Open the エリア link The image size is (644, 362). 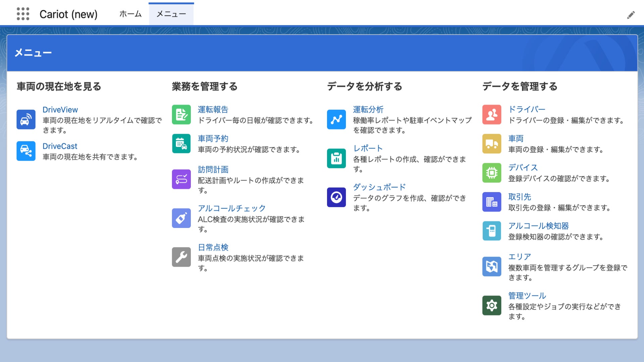pos(520,257)
